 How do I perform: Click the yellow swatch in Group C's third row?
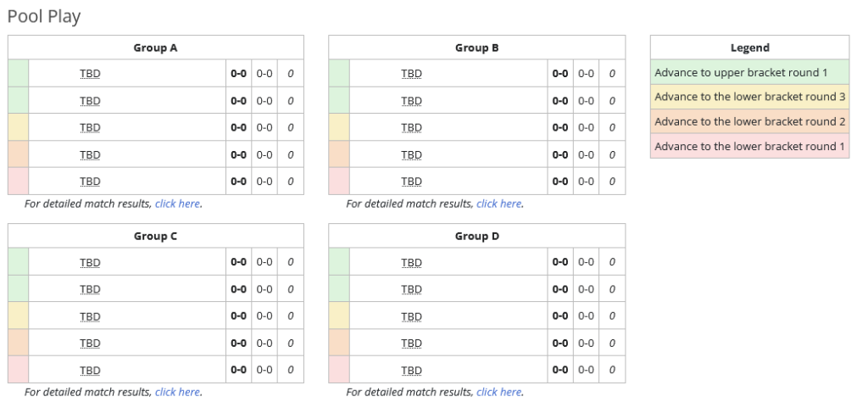click(18, 316)
